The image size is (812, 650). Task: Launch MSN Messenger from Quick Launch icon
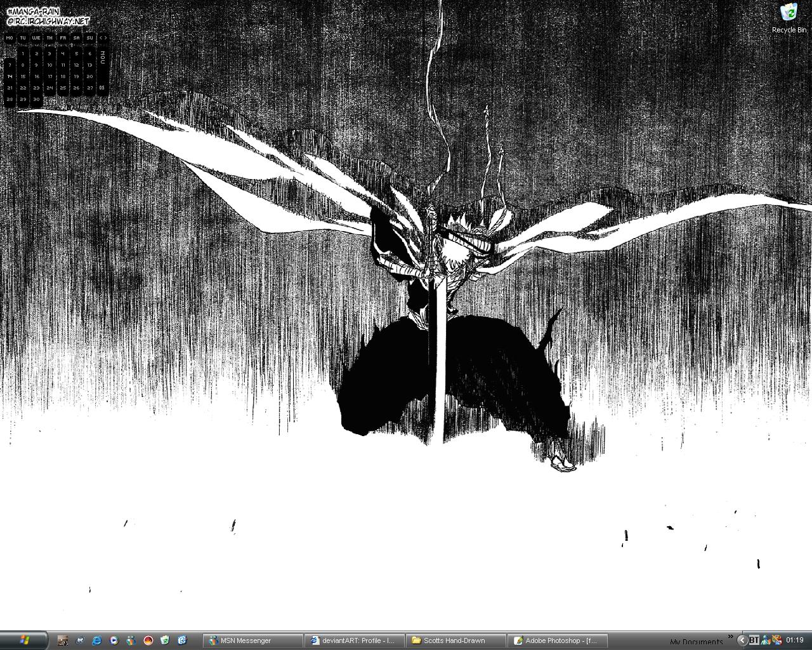[x=131, y=640]
